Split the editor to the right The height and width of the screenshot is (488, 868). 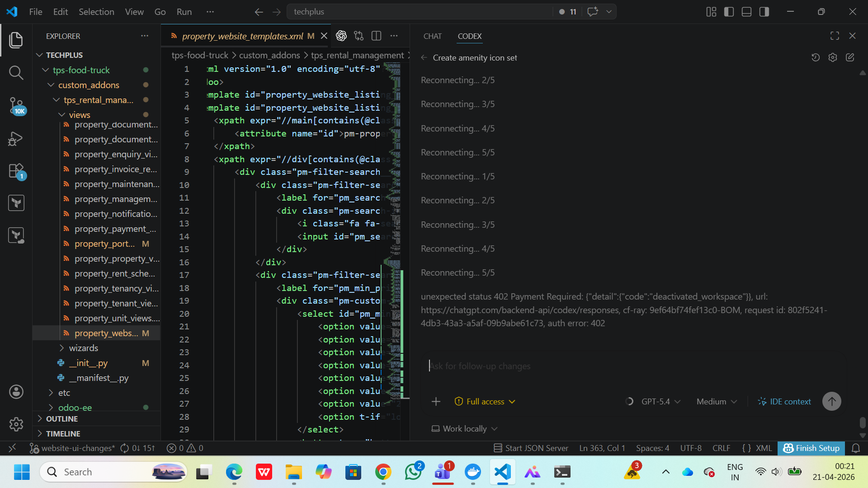(376, 36)
